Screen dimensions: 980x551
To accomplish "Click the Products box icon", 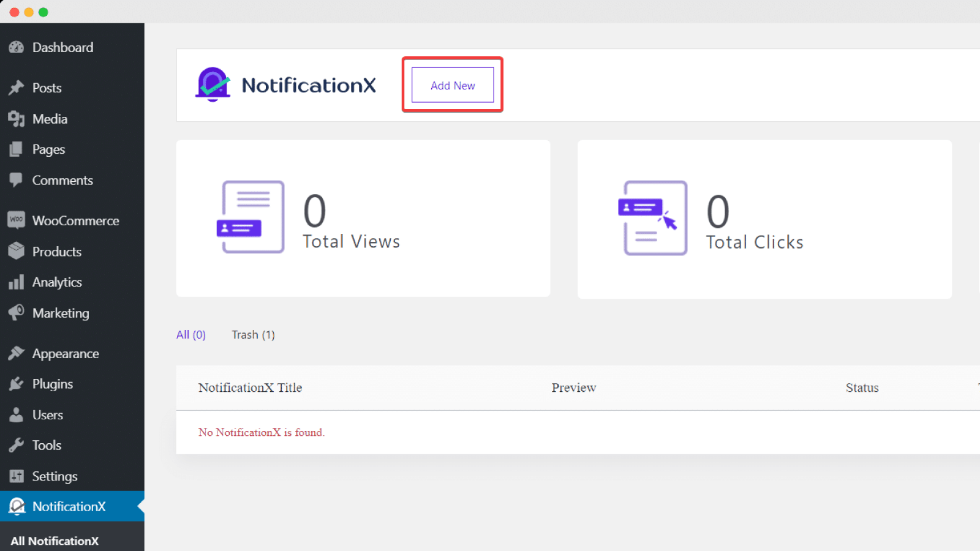I will (17, 251).
